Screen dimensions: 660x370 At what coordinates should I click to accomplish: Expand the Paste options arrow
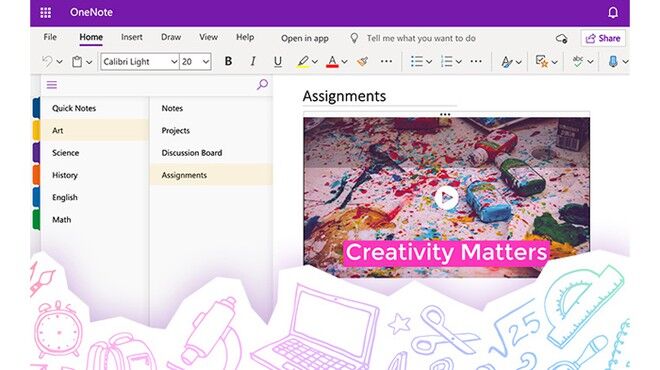(89, 62)
